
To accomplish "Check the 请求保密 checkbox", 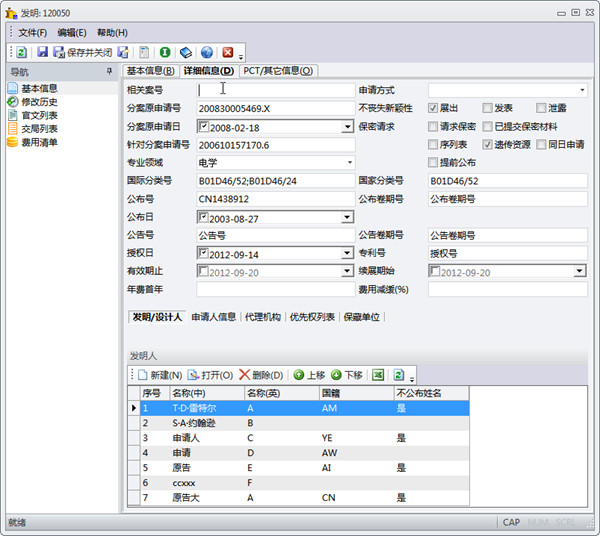I will tap(433, 126).
